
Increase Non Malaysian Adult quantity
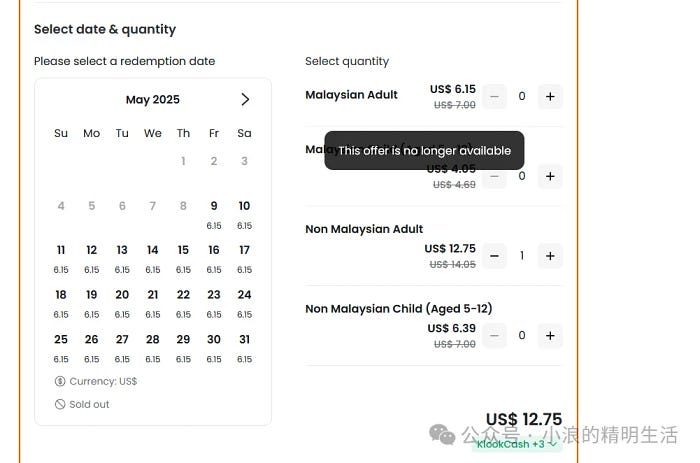[x=550, y=256]
